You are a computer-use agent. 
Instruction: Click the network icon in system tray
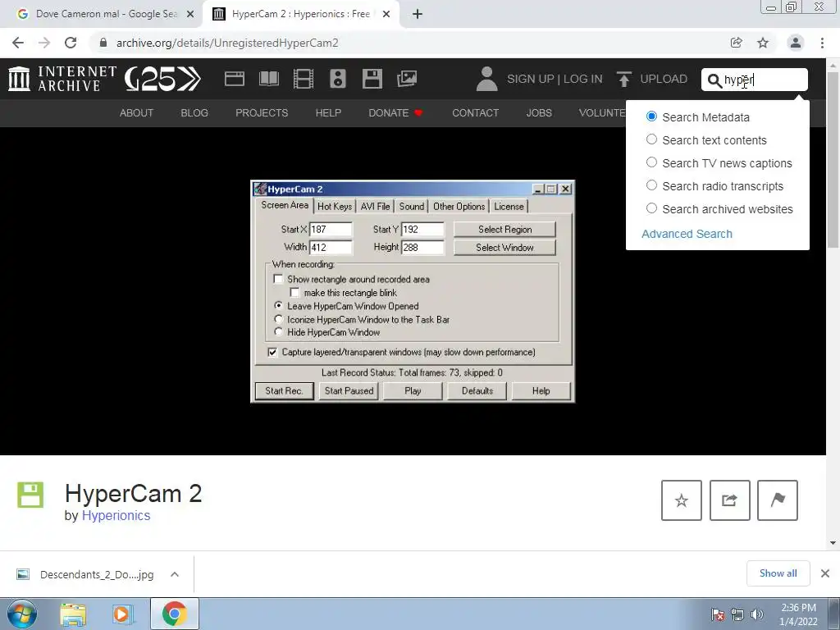coord(737,614)
